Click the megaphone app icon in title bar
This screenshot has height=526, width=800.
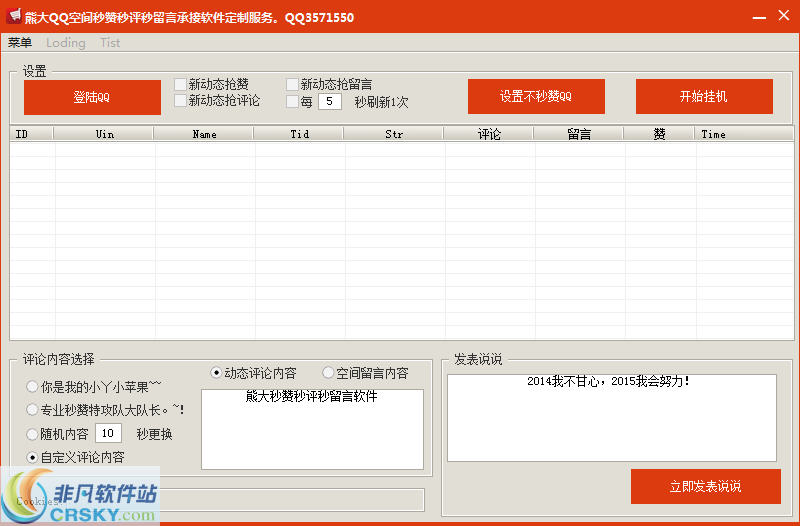[14, 16]
